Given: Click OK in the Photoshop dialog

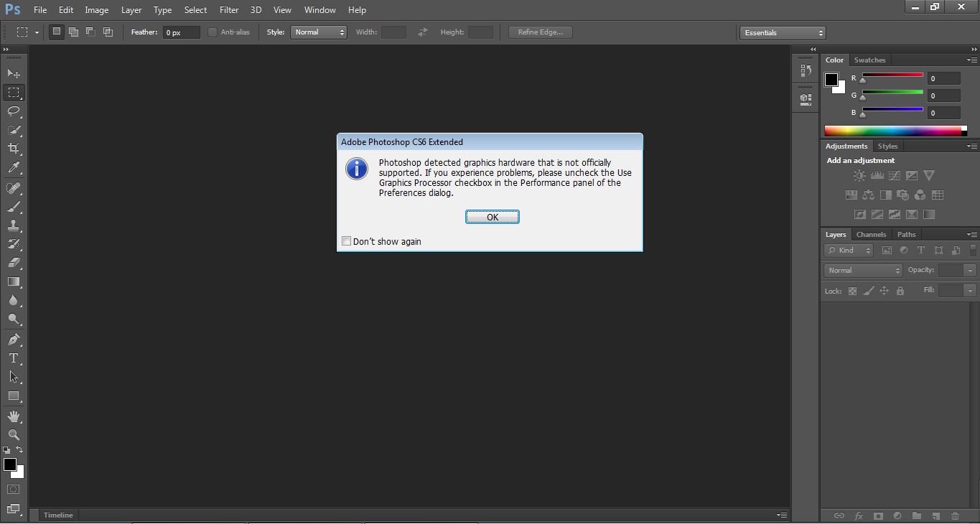Looking at the screenshot, I should [x=493, y=217].
